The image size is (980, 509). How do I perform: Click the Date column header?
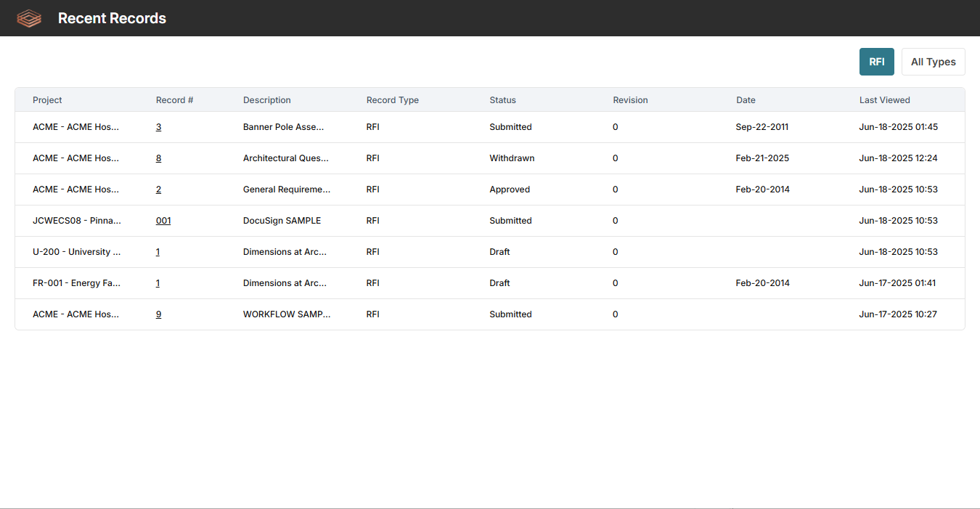click(x=746, y=100)
